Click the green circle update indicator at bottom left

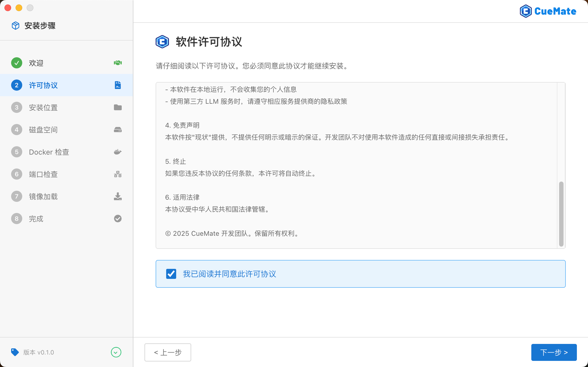[x=116, y=352]
